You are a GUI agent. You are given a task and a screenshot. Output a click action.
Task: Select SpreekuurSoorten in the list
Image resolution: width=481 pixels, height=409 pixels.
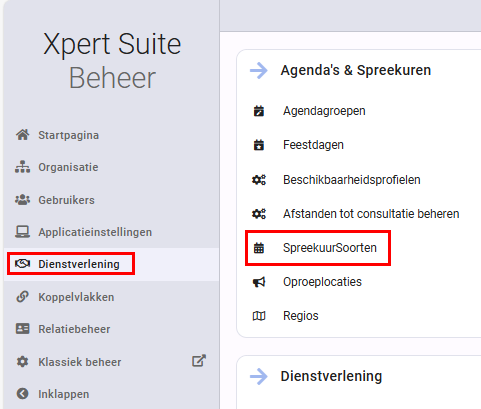(330, 248)
